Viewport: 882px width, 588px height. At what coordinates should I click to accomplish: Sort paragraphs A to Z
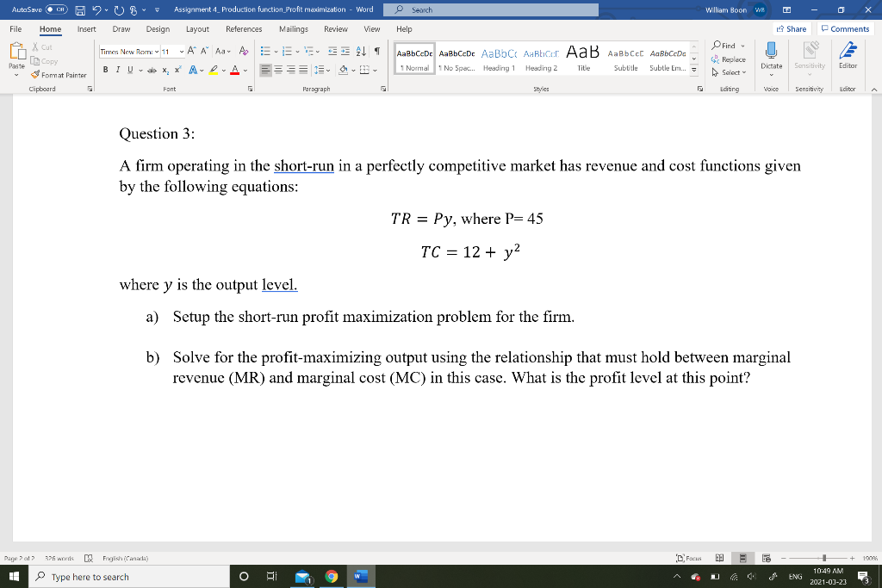click(361, 51)
